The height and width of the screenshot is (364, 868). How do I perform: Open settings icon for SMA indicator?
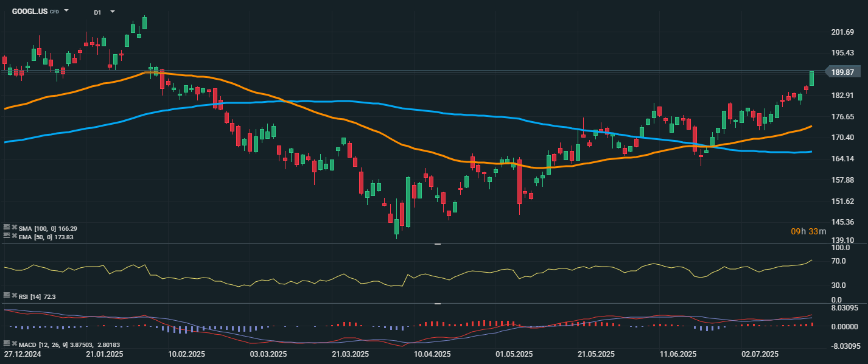(x=7, y=228)
